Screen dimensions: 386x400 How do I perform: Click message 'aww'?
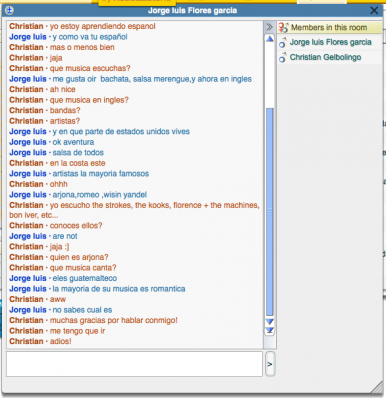[58, 299]
